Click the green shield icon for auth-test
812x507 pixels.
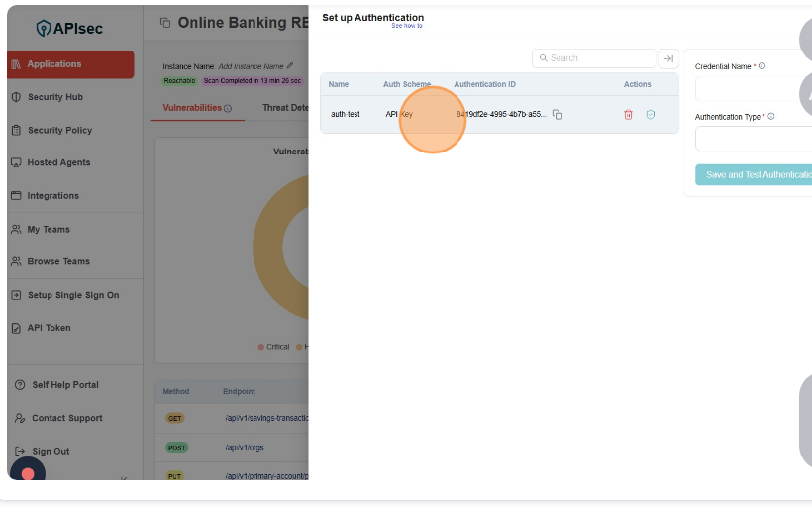(x=651, y=115)
